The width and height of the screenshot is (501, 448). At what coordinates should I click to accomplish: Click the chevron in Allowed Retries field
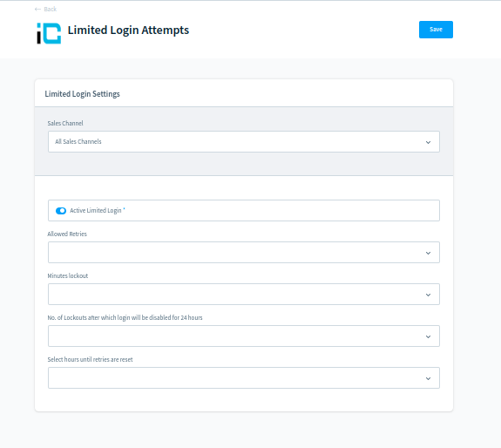(x=428, y=253)
